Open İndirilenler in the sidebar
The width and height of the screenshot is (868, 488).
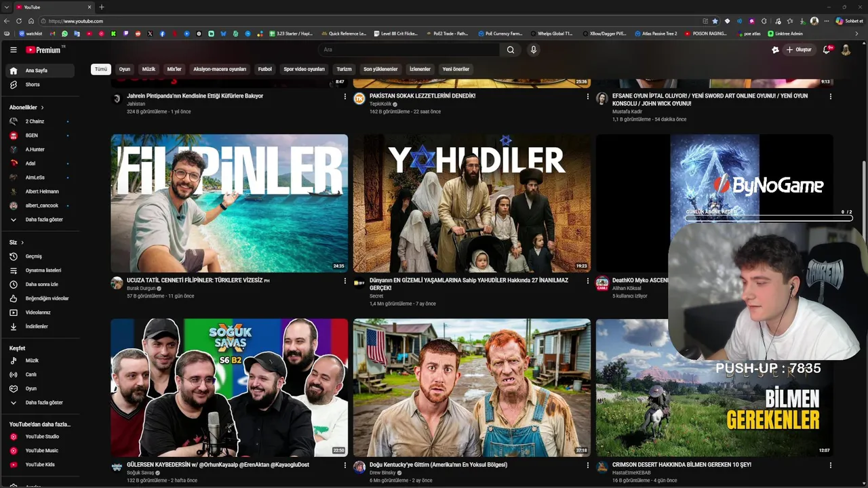pos(41,327)
